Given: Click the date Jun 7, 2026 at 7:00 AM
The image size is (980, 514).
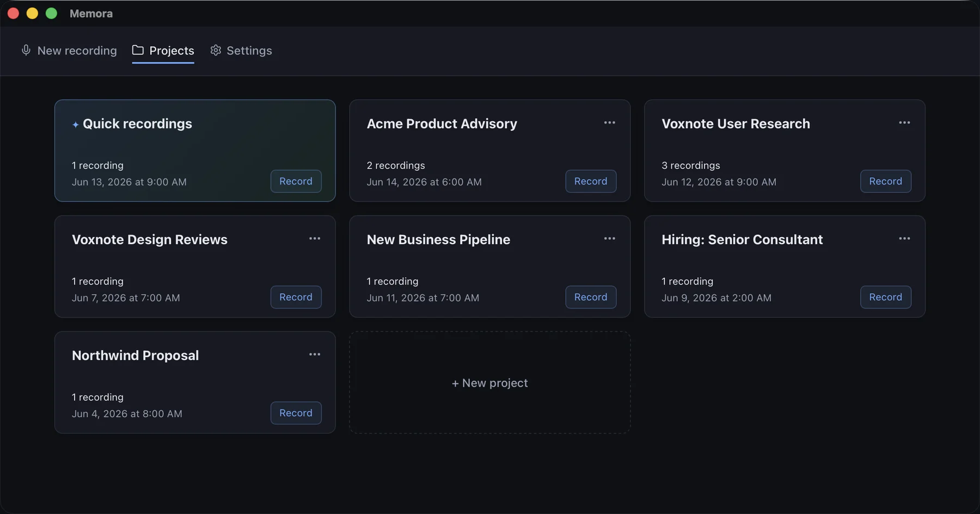Looking at the screenshot, I should tap(126, 298).
